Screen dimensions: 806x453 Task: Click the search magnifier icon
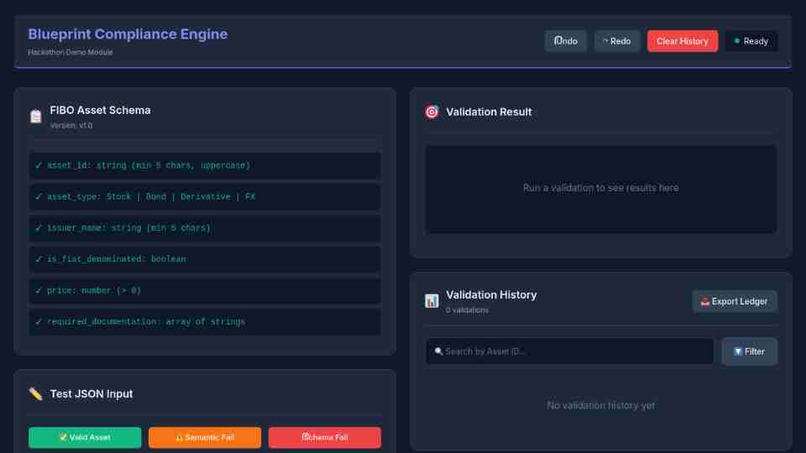(438, 352)
